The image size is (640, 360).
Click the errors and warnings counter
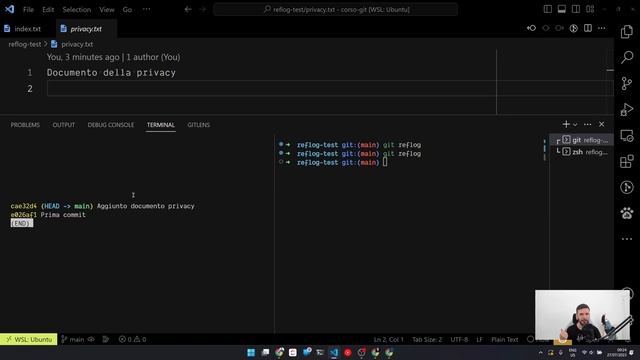[x=132, y=339]
